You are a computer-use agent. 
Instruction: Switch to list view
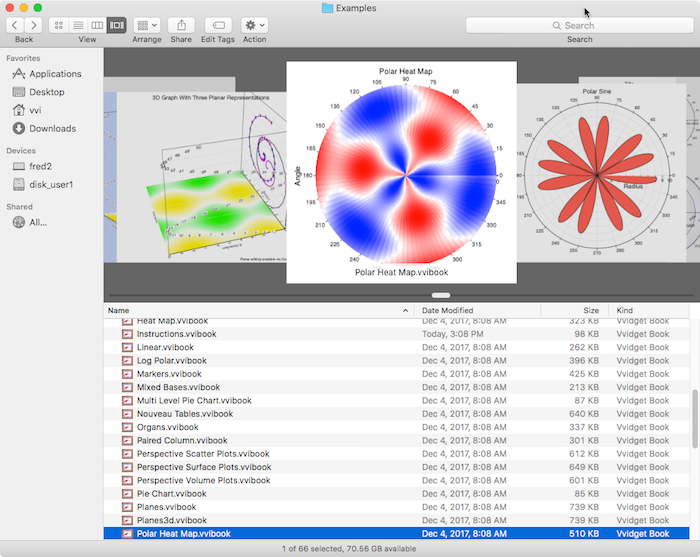click(x=77, y=25)
